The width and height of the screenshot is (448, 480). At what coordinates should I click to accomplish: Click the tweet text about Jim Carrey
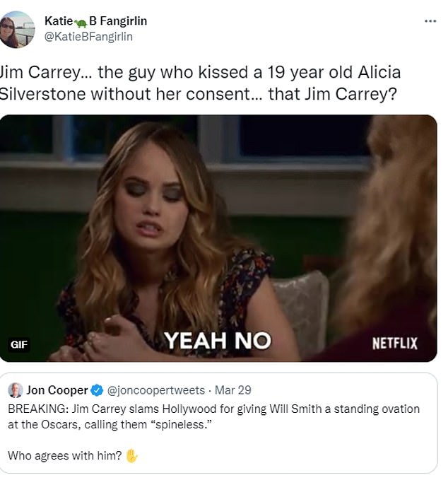point(200,83)
